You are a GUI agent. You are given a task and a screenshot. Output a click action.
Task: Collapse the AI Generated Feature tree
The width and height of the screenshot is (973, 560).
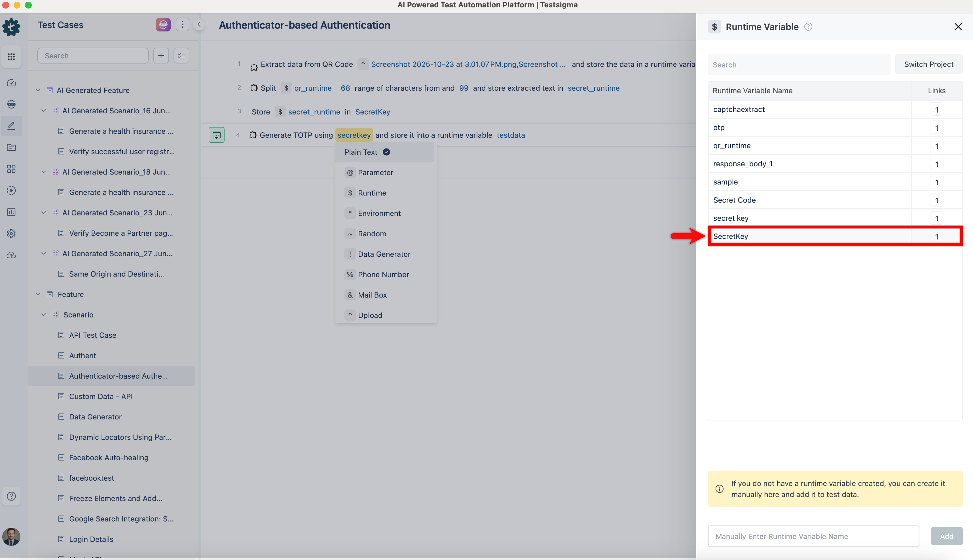(x=38, y=90)
